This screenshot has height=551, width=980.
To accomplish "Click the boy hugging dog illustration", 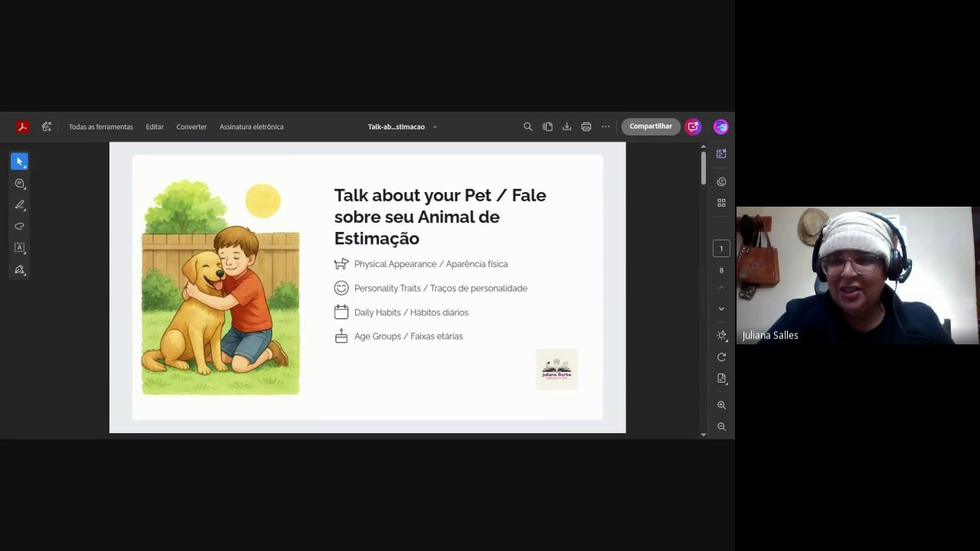I will (x=220, y=287).
